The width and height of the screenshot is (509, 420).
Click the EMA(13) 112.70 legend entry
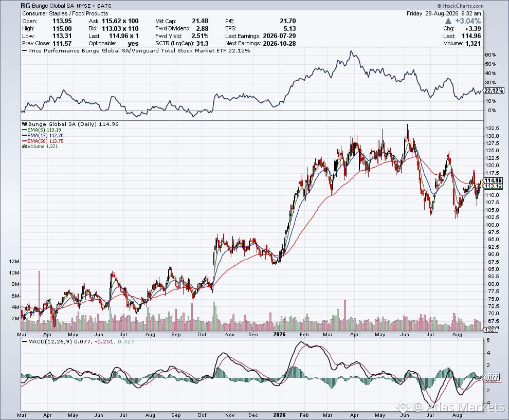(x=43, y=135)
